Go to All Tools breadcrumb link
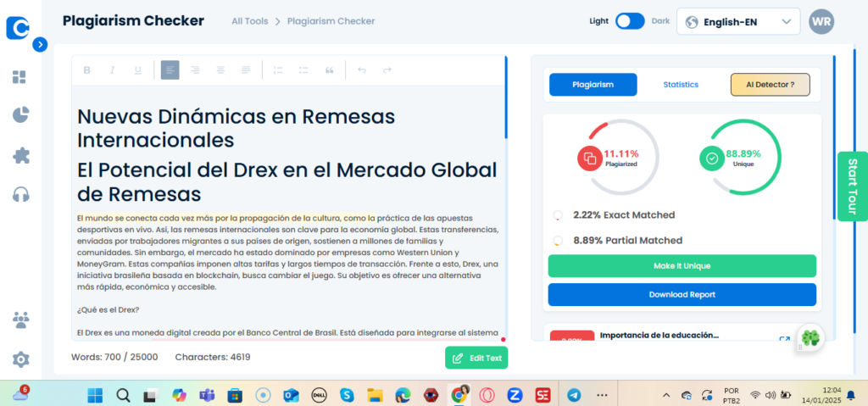Screen dimensions: 868x406 coord(250,21)
